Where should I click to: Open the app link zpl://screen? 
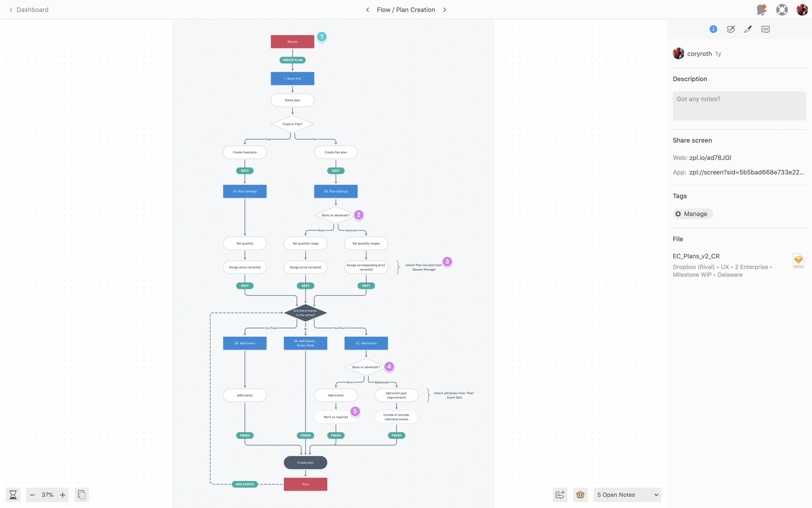click(x=746, y=172)
